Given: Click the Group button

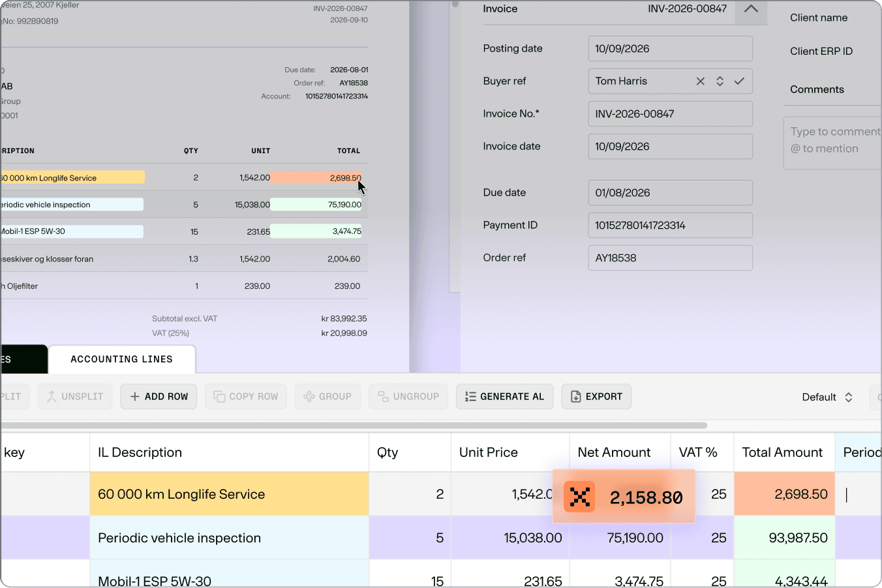Looking at the screenshot, I should tap(327, 396).
